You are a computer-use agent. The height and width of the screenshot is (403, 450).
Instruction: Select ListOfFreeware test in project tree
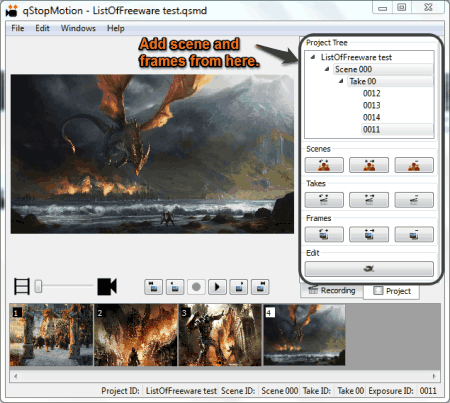click(356, 57)
